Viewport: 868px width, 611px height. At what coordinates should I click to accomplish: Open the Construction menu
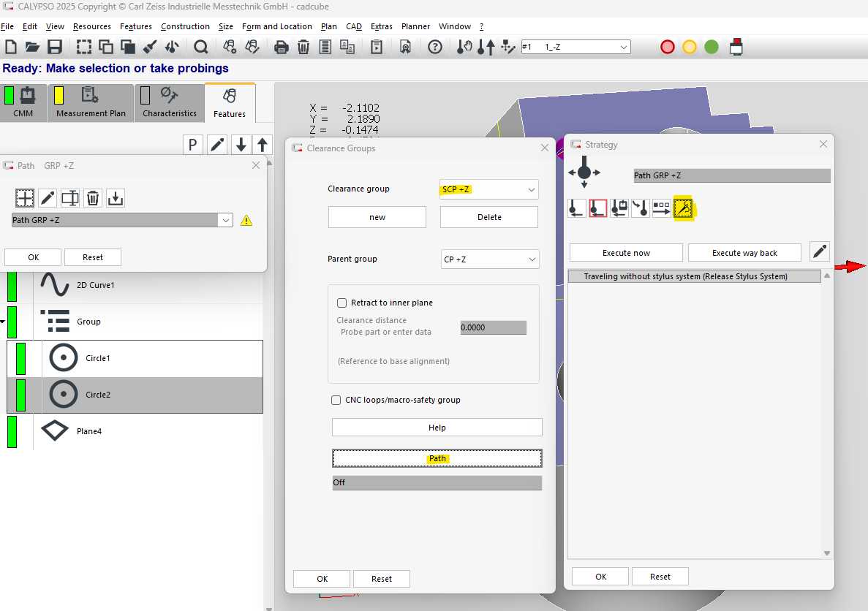pos(185,26)
